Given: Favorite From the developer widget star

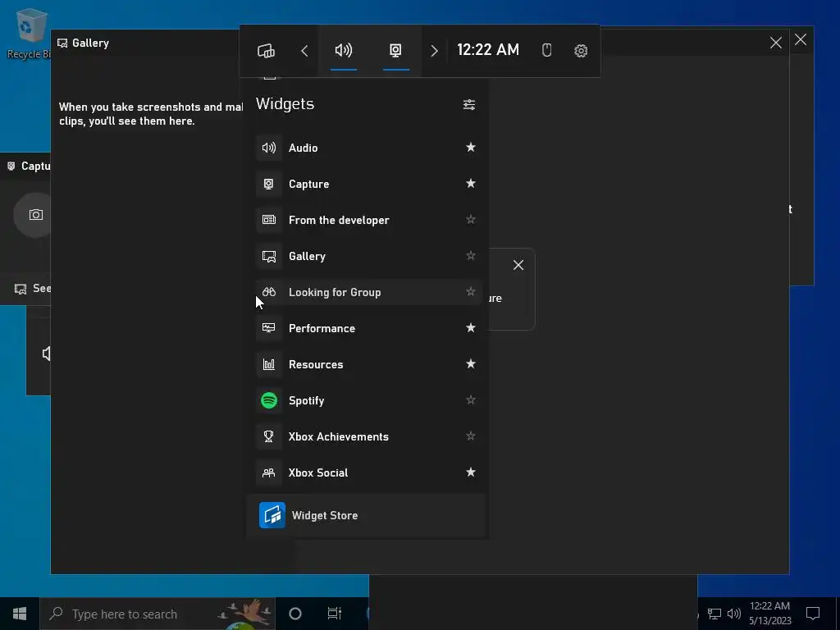Looking at the screenshot, I should [x=470, y=219].
